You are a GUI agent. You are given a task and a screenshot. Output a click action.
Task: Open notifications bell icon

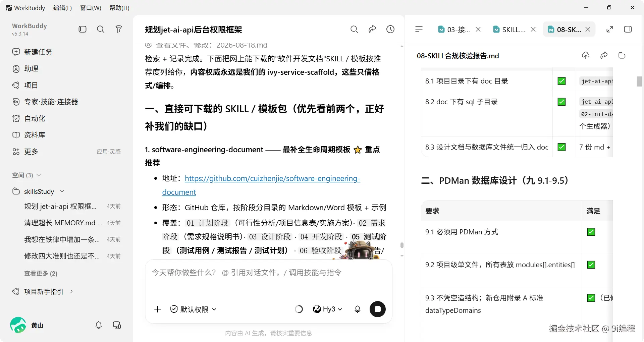pos(99,325)
